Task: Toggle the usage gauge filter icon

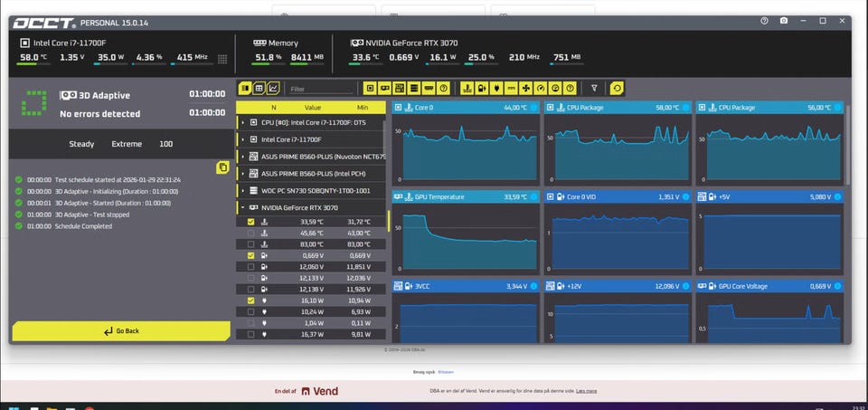Action: pos(555,88)
